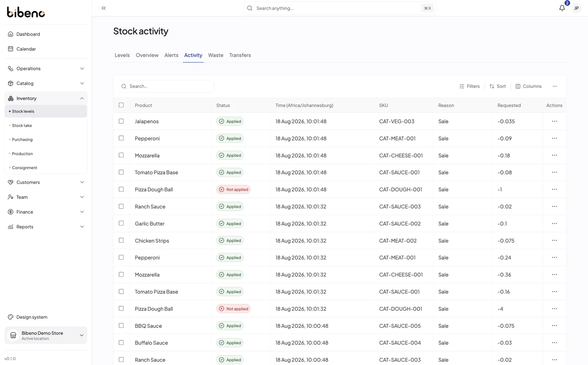Open the store location switcher chevron
The height and width of the screenshot is (365, 588).
(82, 335)
